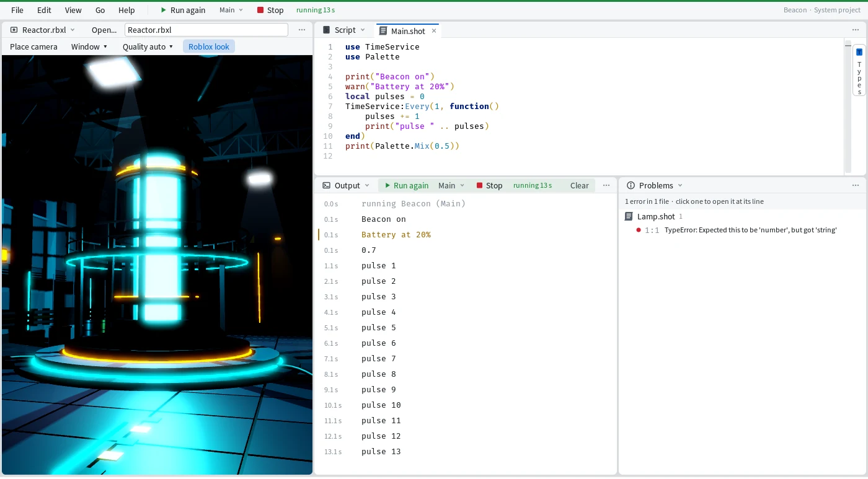Stop the run from the top toolbar
868x479 pixels.
270,10
